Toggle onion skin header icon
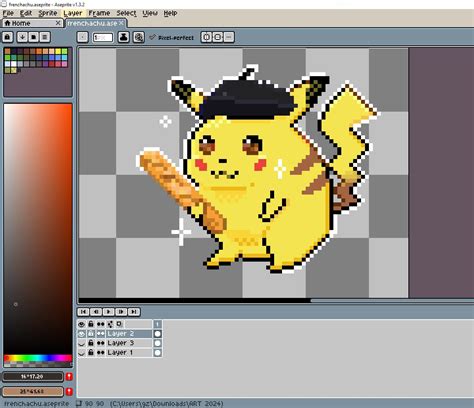The image size is (474, 408). coord(110,324)
